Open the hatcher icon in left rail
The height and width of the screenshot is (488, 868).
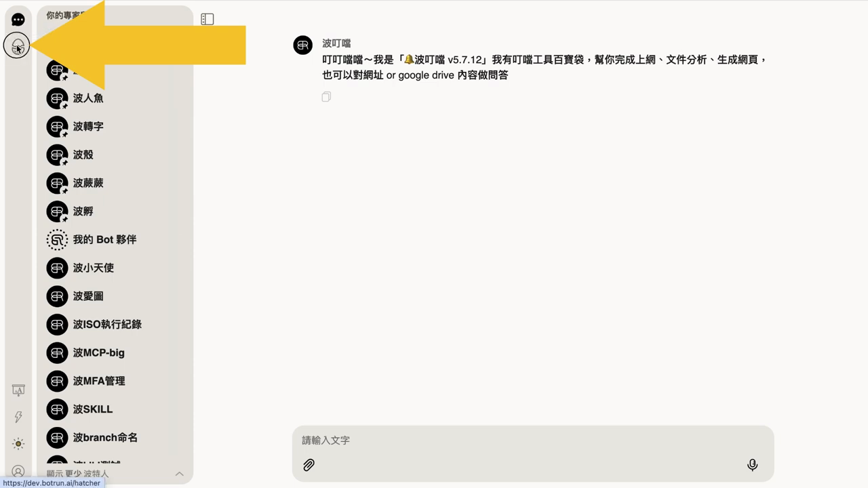tap(17, 46)
